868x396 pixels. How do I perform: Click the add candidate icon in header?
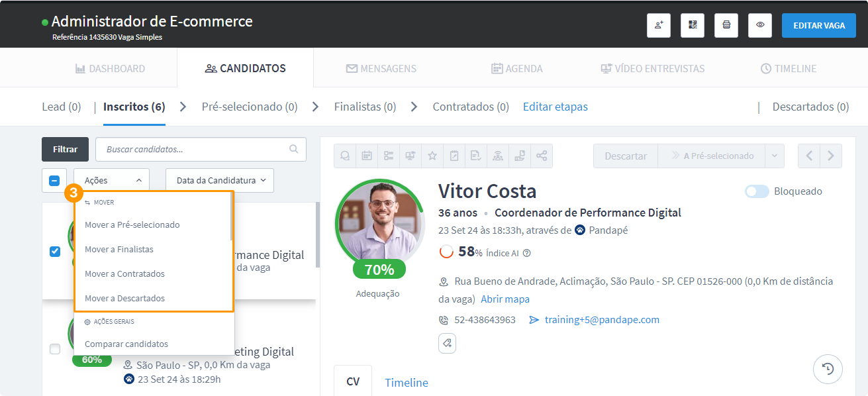pyautogui.click(x=659, y=25)
